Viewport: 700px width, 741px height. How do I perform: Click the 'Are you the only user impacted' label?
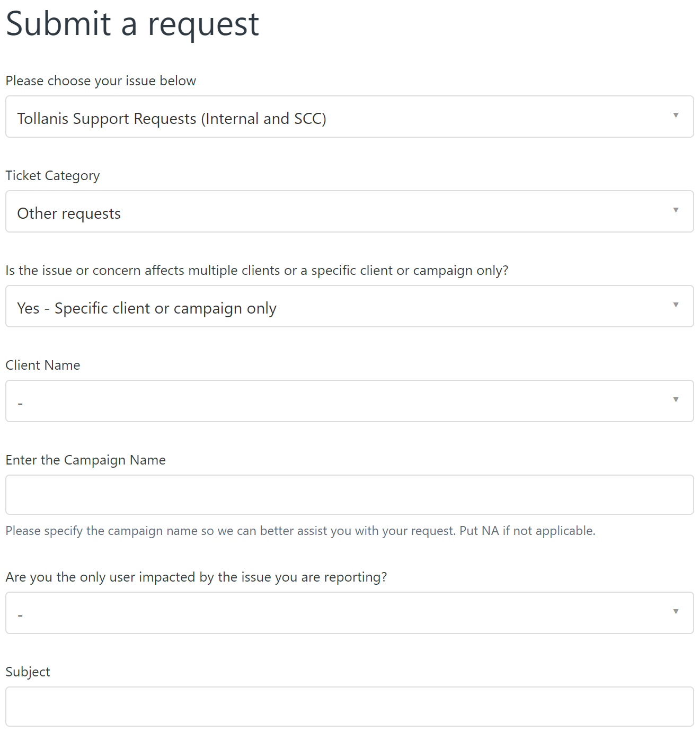click(196, 577)
